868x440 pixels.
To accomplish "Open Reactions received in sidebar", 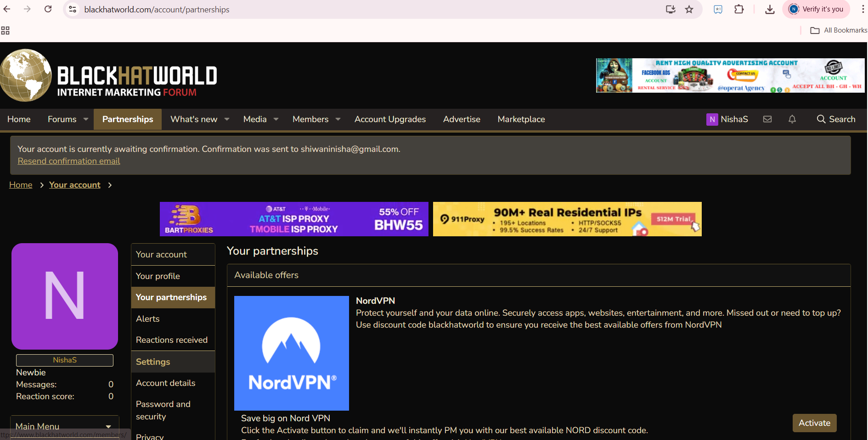I will coord(173,340).
